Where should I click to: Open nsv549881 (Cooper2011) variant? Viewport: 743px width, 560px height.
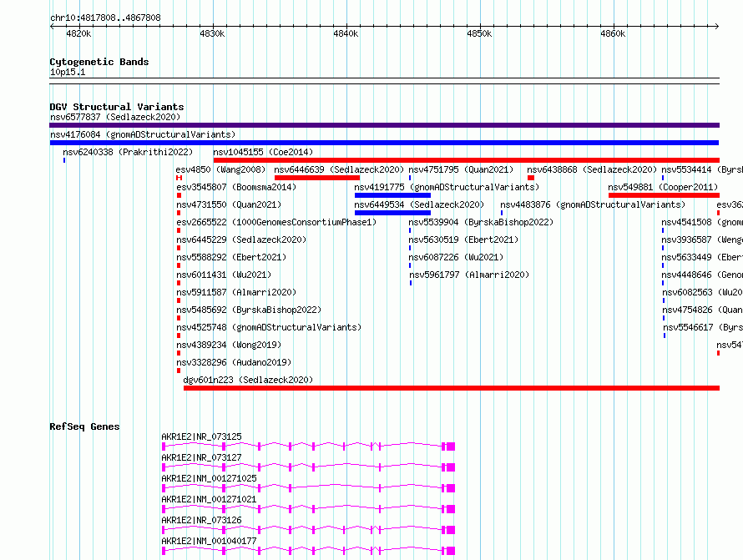pyautogui.click(x=663, y=187)
